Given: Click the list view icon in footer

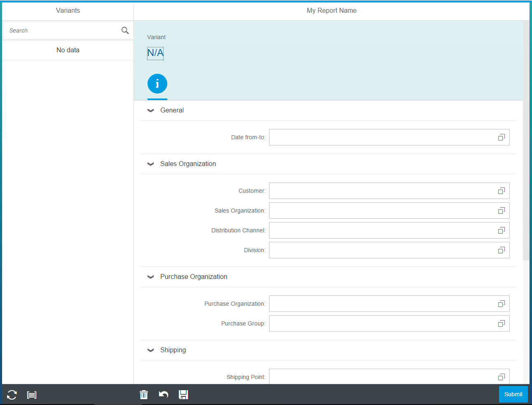Looking at the screenshot, I should (32, 395).
